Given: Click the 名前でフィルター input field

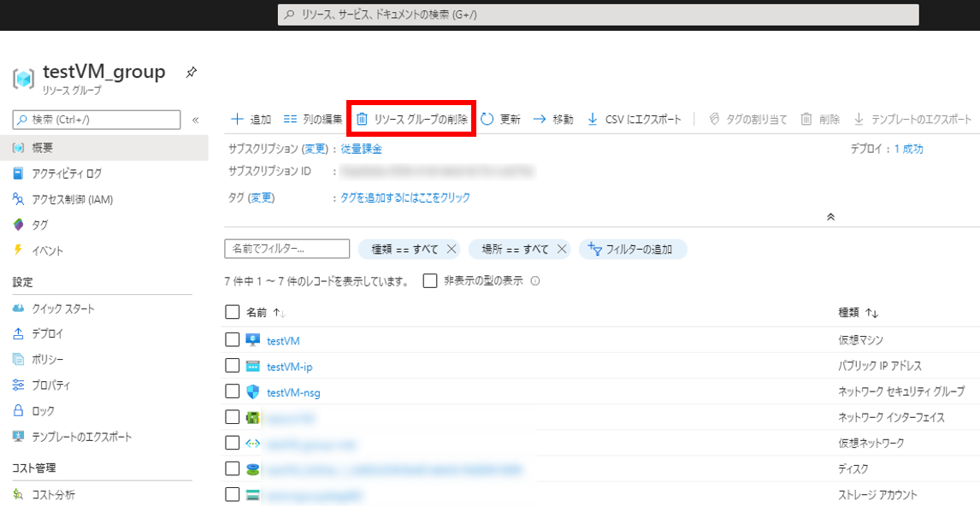Looking at the screenshot, I should pos(286,249).
